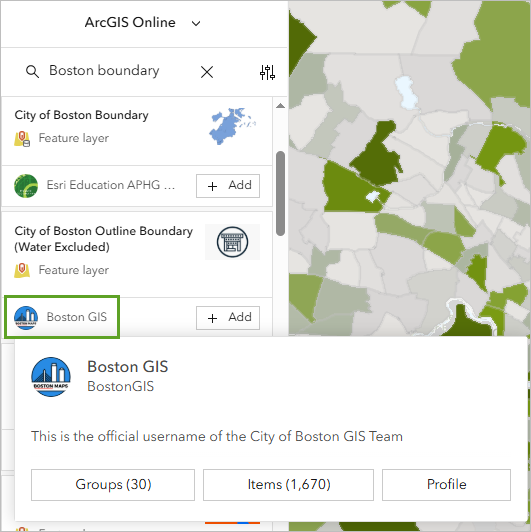Click the small Boston GIS avatar
Screen dimensions: 531x532
[x=26, y=318]
